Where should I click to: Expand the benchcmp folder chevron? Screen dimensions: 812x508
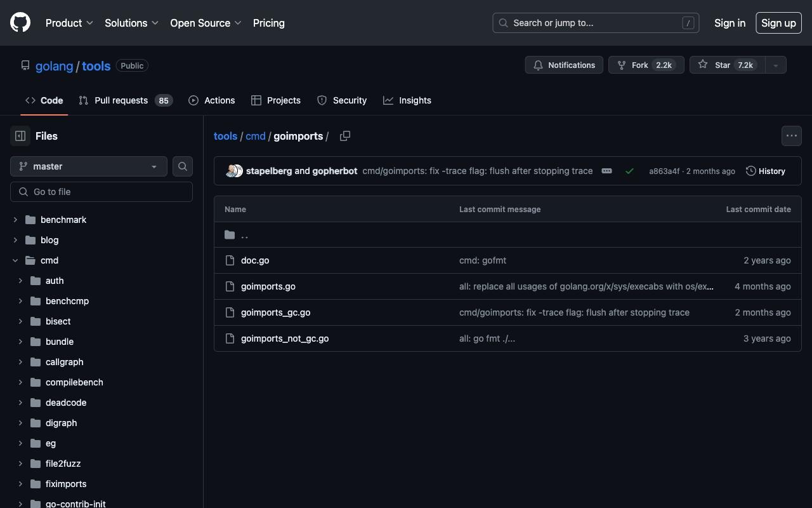click(20, 301)
